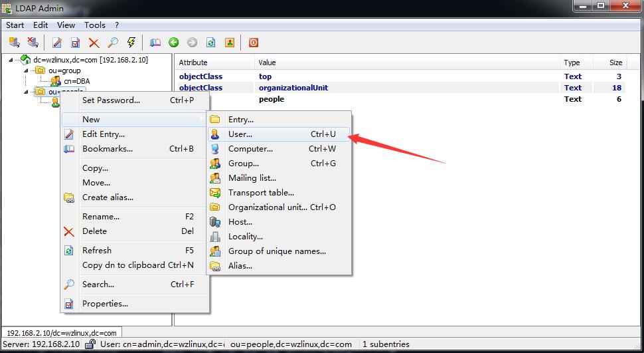Click the Refresh toolbar icon
The width and height of the screenshot is (644, 353).
pos(211,43)
